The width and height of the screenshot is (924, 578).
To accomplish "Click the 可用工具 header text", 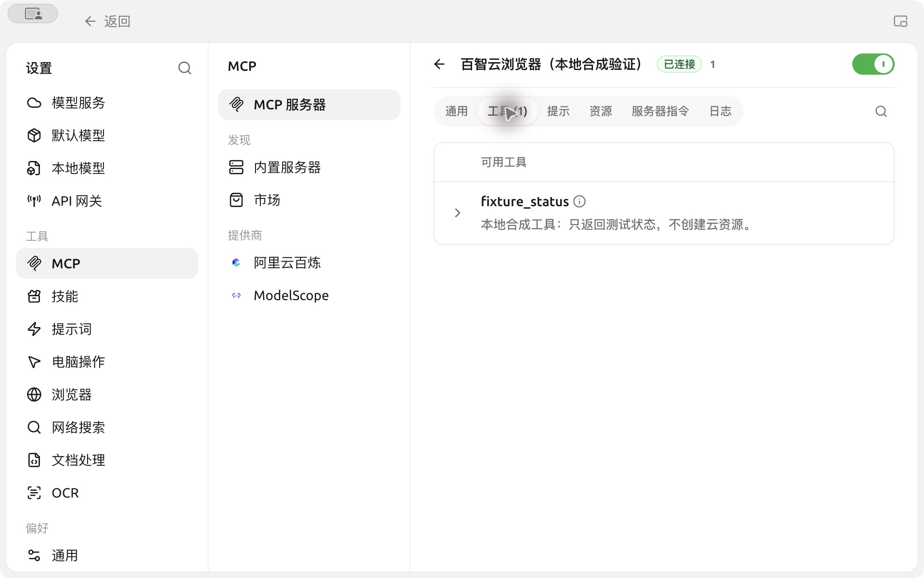I will pos(503,162).
